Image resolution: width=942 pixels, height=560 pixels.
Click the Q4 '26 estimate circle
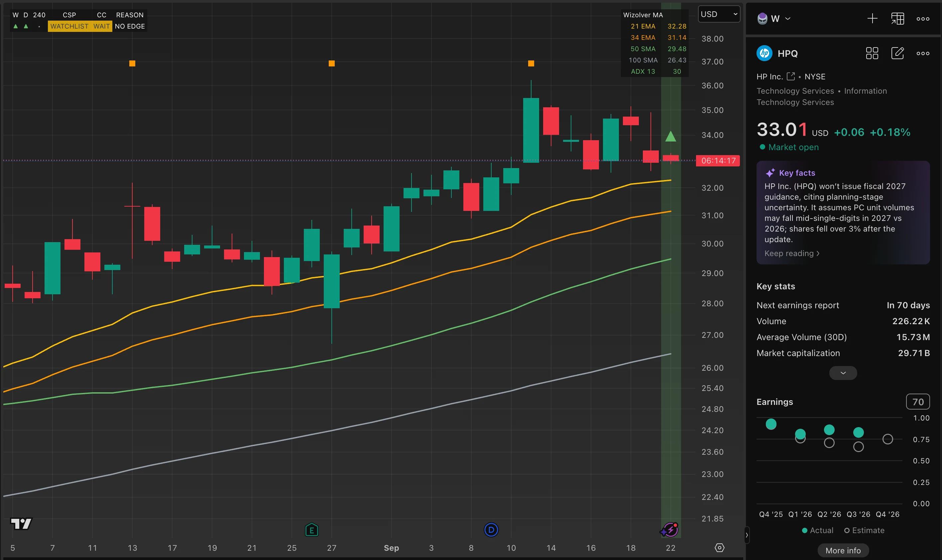(x=887, y=439)
